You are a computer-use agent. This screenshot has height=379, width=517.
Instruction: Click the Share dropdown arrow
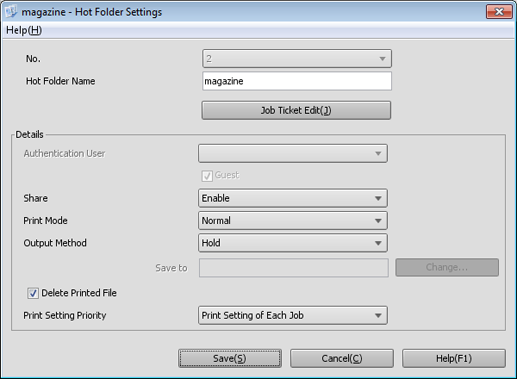click(378, 198)
